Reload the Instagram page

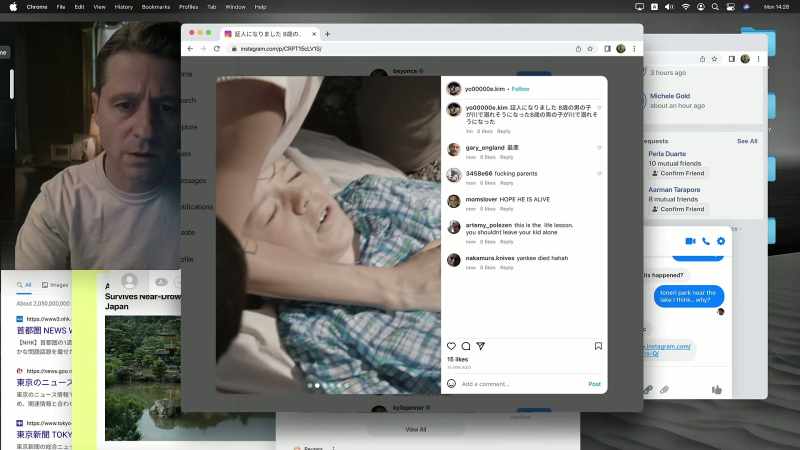pyautogui.click(x=217, y=48)
